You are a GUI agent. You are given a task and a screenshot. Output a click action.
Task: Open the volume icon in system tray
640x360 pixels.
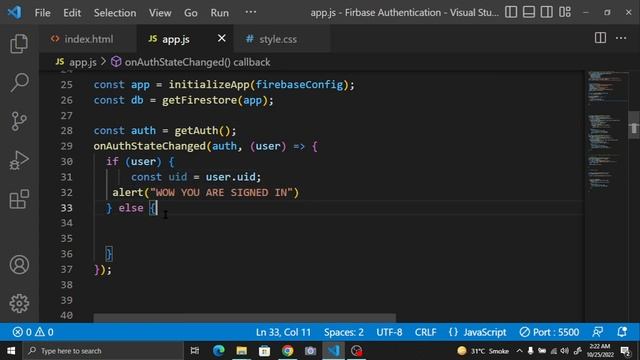(565, 351)
